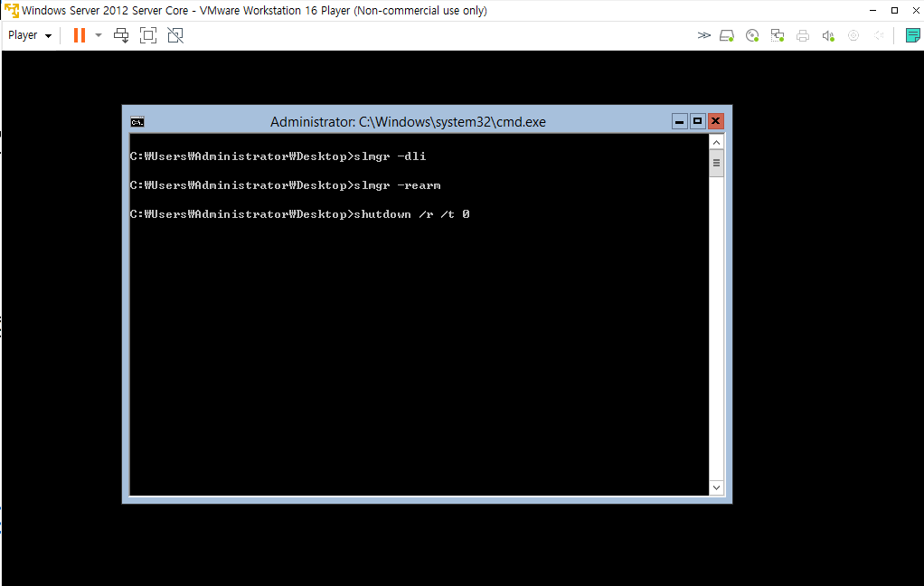Maximize the cmd.exe window
Viewport: 924px width, 586px height.
[698, 121]
